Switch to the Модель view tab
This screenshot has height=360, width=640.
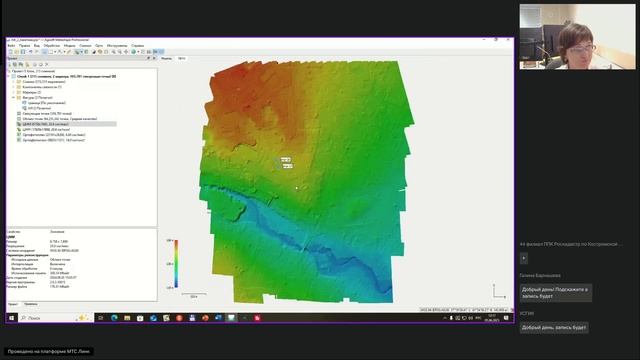167,58
